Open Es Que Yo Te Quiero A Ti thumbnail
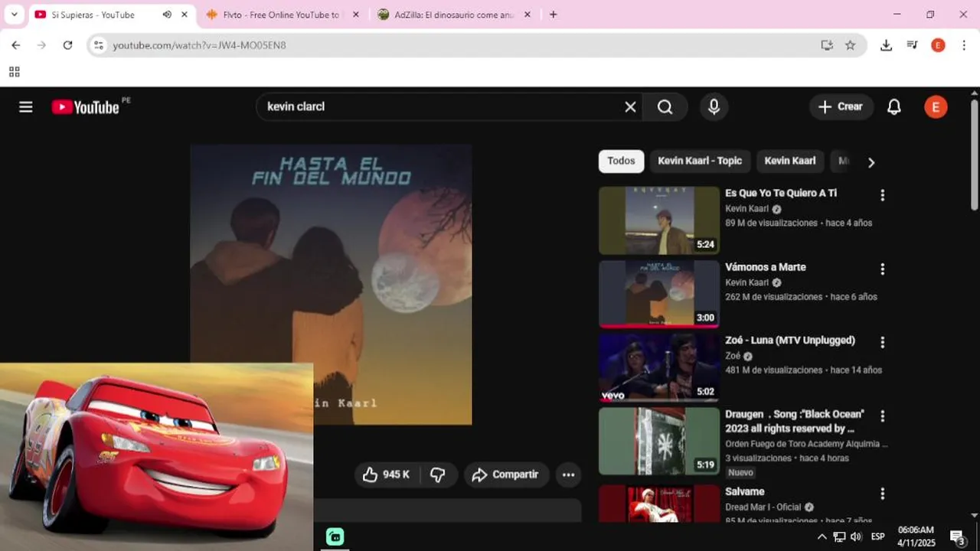This screenshot has height=551, width=980. 659,220
